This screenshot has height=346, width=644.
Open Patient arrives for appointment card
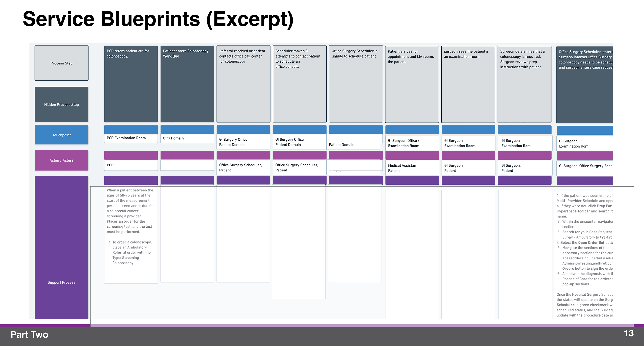tap(412, 84)
